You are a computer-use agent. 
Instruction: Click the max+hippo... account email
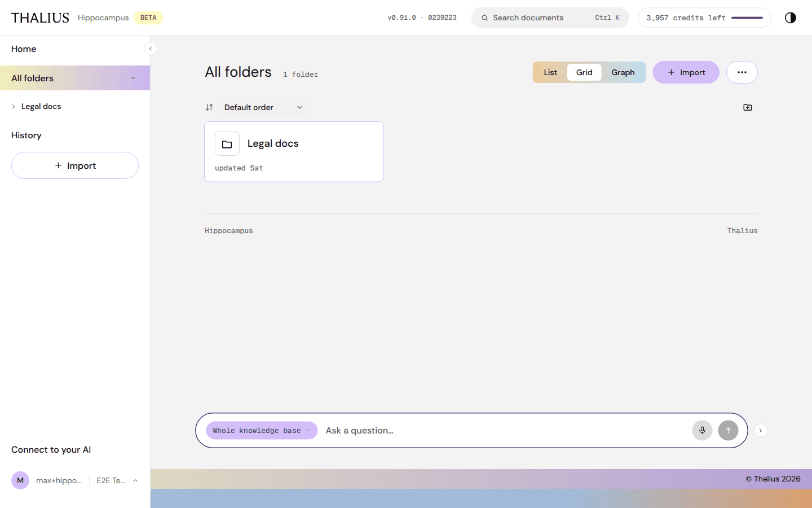(59, 480)
